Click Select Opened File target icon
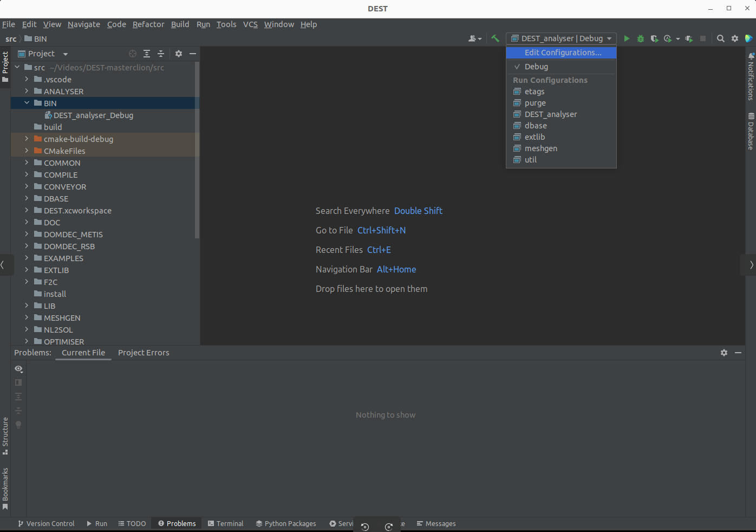 click(x=133, y=54)
